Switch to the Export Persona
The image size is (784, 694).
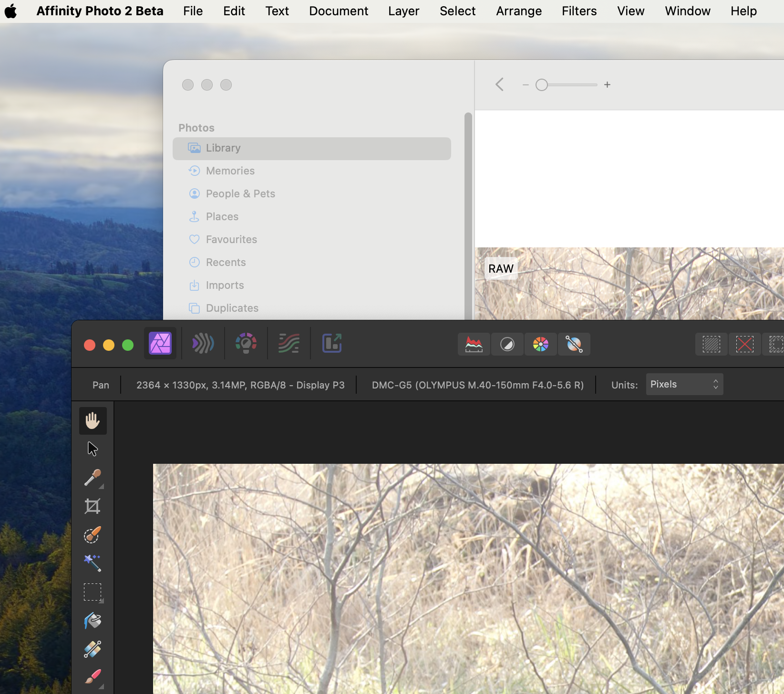332,343
